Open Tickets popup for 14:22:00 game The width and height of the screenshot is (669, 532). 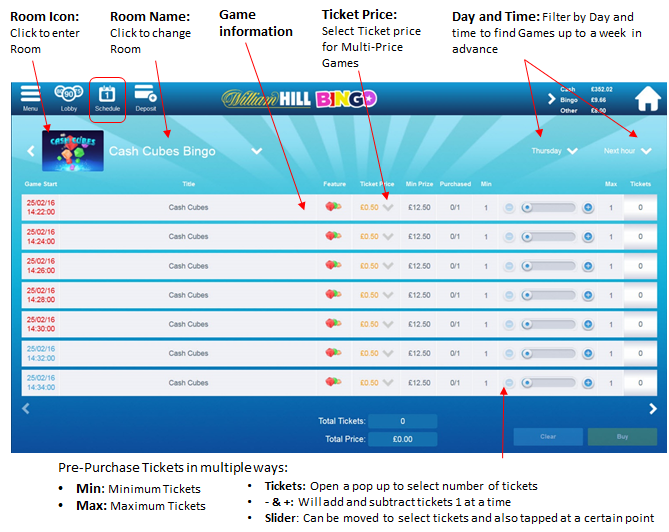coord(640,207)
